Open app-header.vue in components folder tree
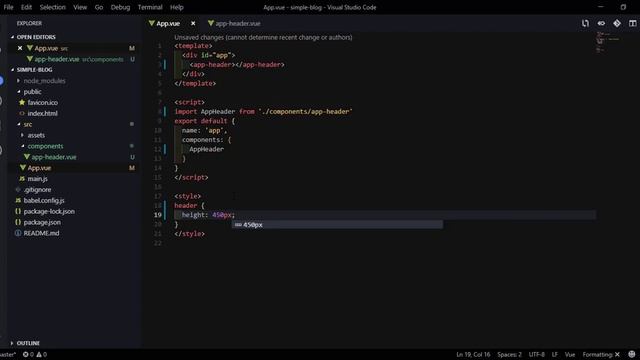The height and width of the screenshot is (360, 640). point(54,157)
